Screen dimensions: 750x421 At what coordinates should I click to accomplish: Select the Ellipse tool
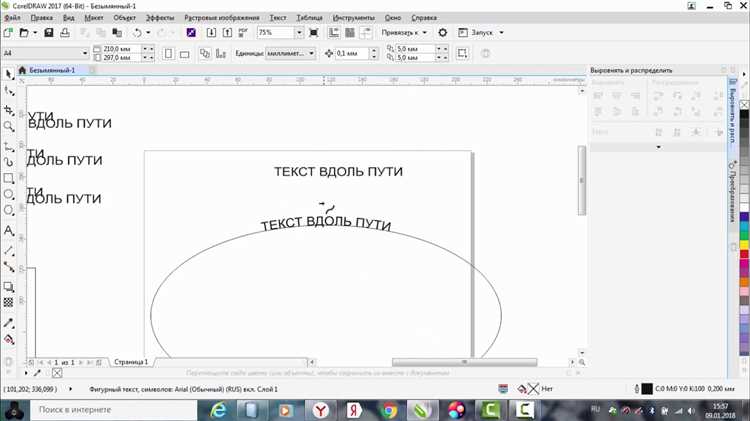point(9,194)
